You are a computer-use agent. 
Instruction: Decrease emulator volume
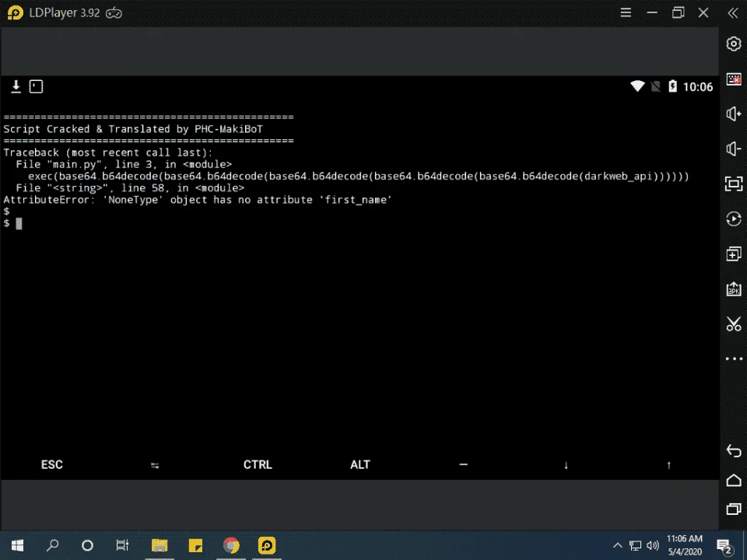click(734, 149)
